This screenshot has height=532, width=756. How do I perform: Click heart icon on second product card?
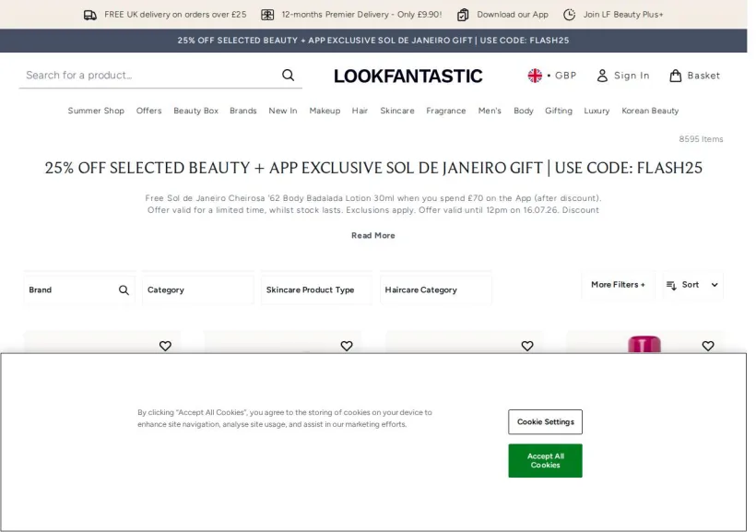(x=347, y=346)
